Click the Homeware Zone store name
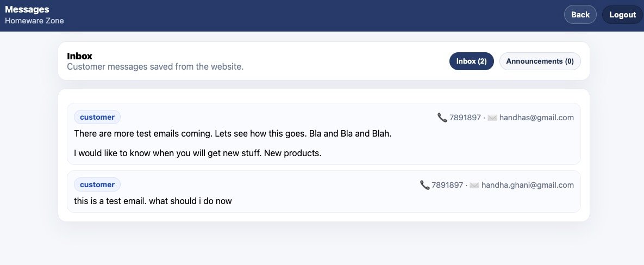The image size is (644, 265). 34,21
